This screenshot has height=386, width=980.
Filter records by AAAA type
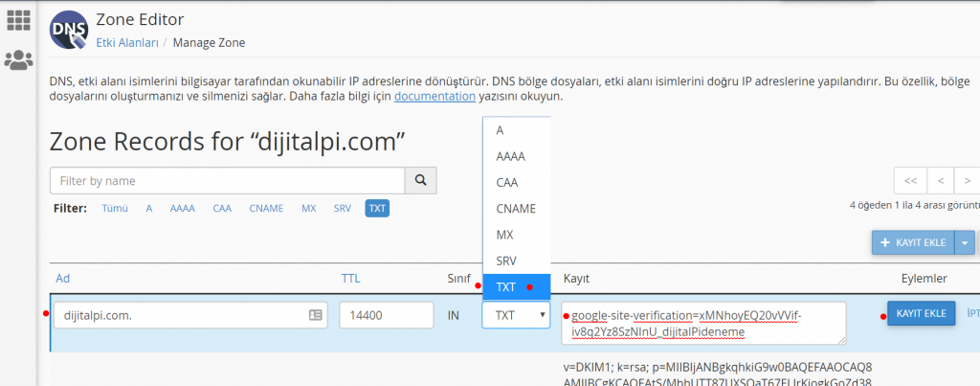tap(183, 209)
